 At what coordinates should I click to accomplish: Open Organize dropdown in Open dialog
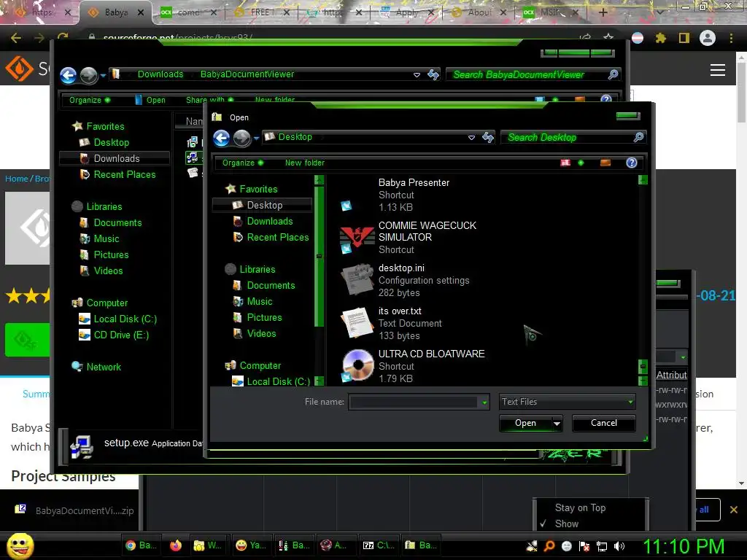pos(242,163)
